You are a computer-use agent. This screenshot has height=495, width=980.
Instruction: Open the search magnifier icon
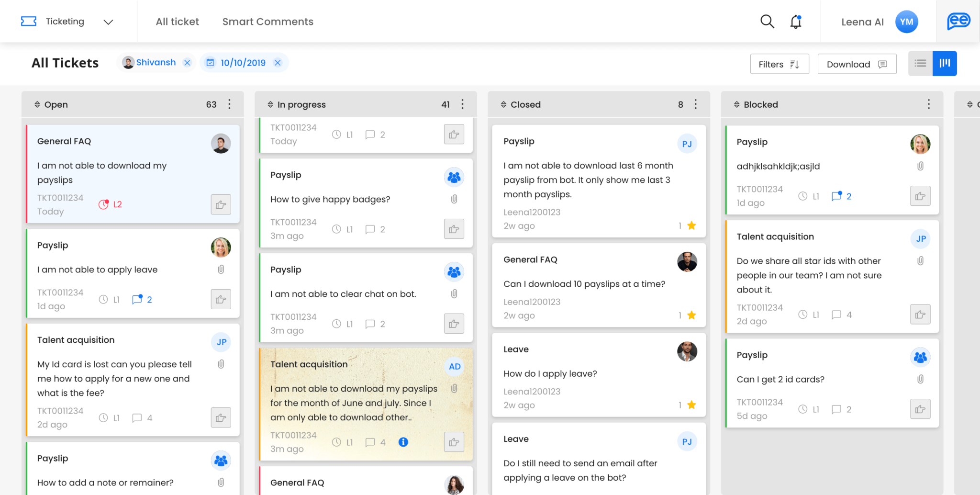point(767,22)
